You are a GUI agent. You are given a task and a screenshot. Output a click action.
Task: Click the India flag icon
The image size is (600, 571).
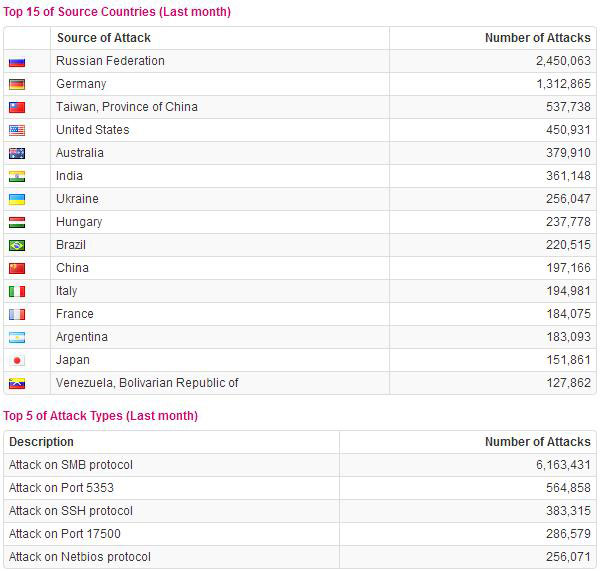point(17,176)
